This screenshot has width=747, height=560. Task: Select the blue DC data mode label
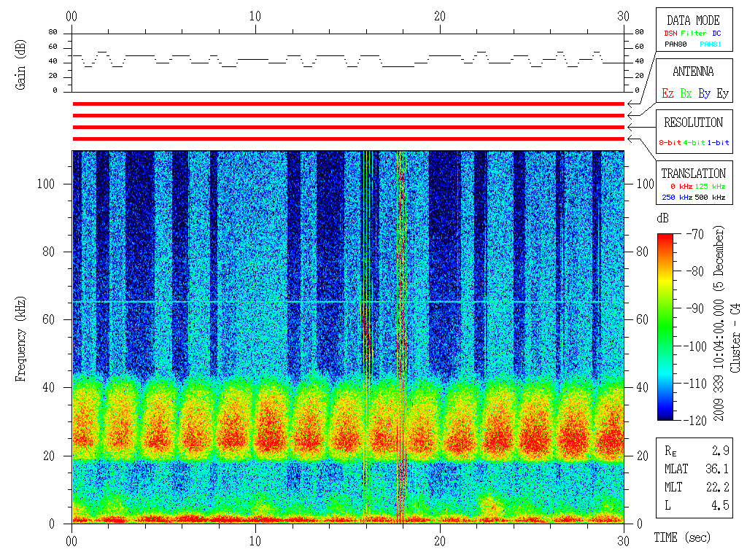coord(716,34)
